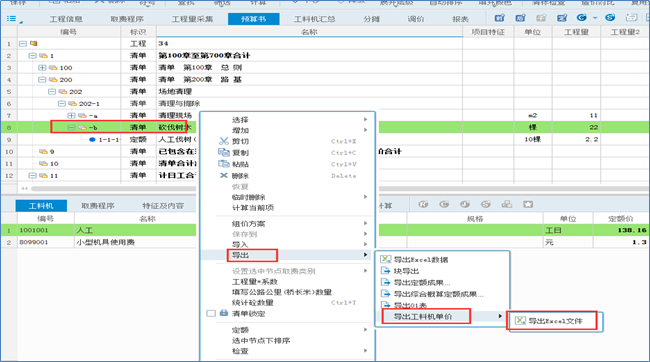Collapse tree node 202-1
Viewport: 650px width, 362px height.
pyautogui.click(x=61, y=103)
